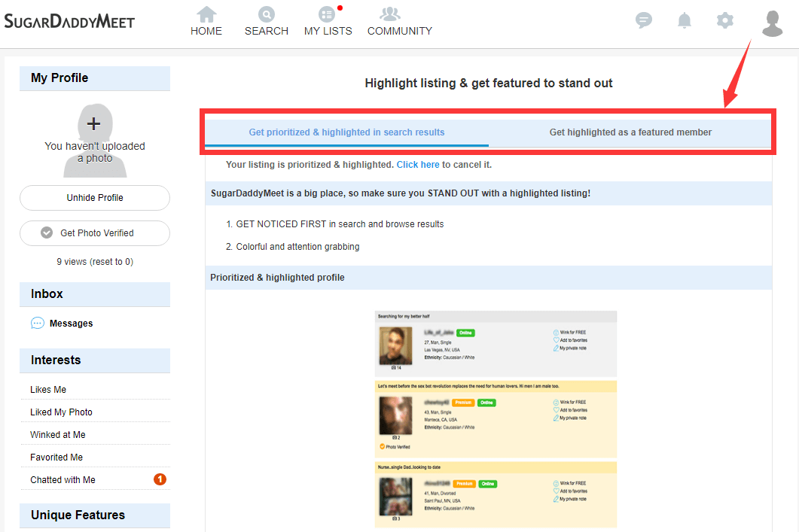
Task: Click the MY LISTS menu label
Action: [x=328, y=31]
